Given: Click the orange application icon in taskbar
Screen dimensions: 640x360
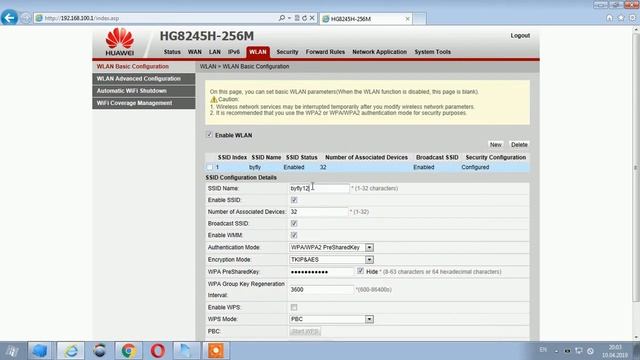Looking at the screenshot, I should click(x=216, y=351).
